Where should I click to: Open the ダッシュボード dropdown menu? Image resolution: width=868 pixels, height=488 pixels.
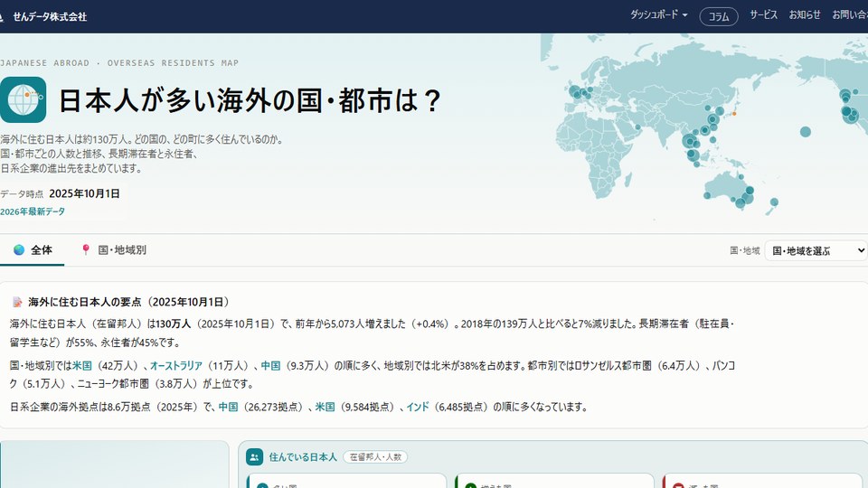pos(659,15)
